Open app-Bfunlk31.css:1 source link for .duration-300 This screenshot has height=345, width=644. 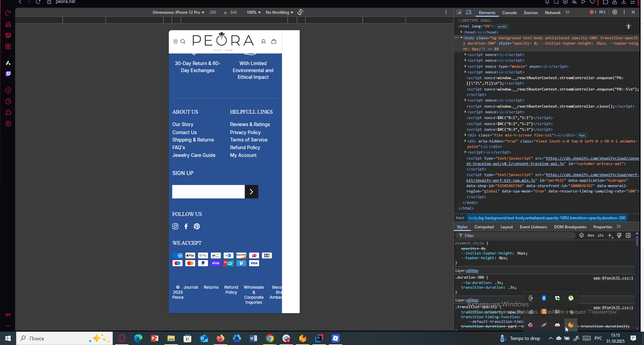click(613, 278)
